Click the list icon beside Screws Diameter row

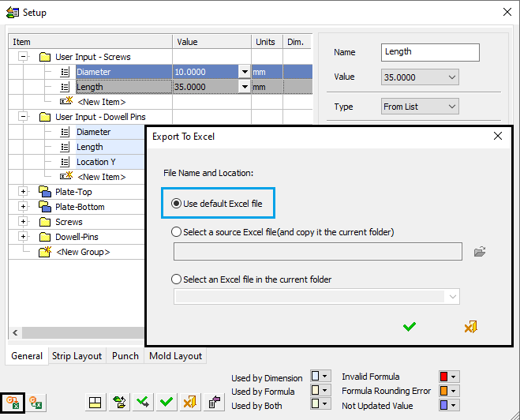coord(65,72)
